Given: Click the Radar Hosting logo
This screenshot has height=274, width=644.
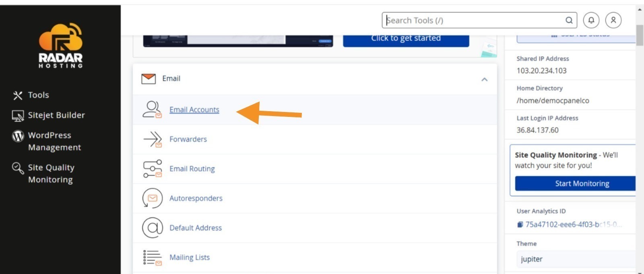Looking at the screenshot, I should pyautogui.click(x=61, y=45).
